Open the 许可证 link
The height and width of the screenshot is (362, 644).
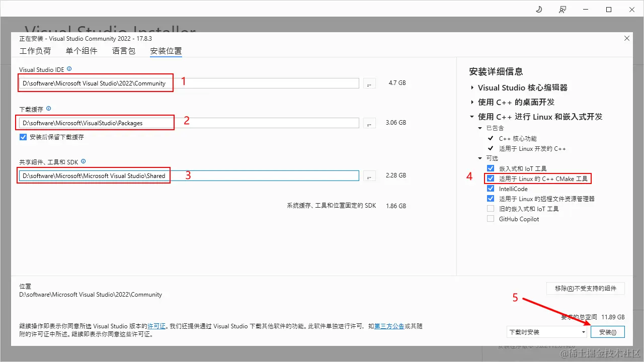pyautogui.click(x=156, y=326)
